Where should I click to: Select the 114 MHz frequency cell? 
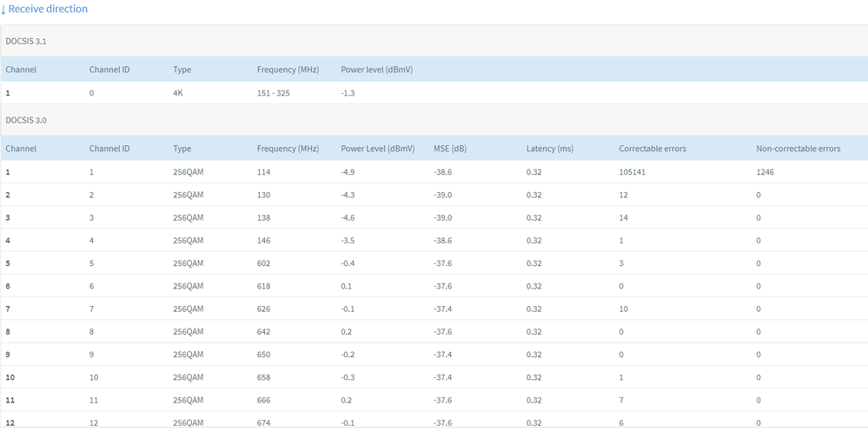264,172
